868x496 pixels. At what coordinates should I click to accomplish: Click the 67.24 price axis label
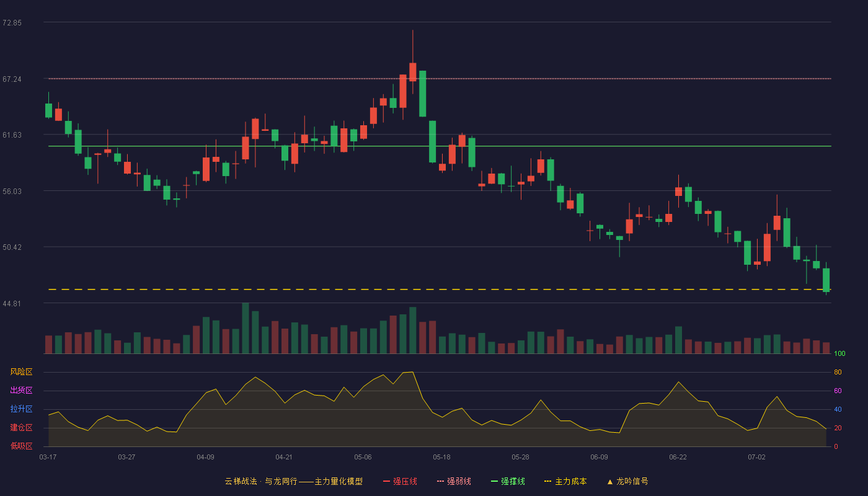click(12, 79)
